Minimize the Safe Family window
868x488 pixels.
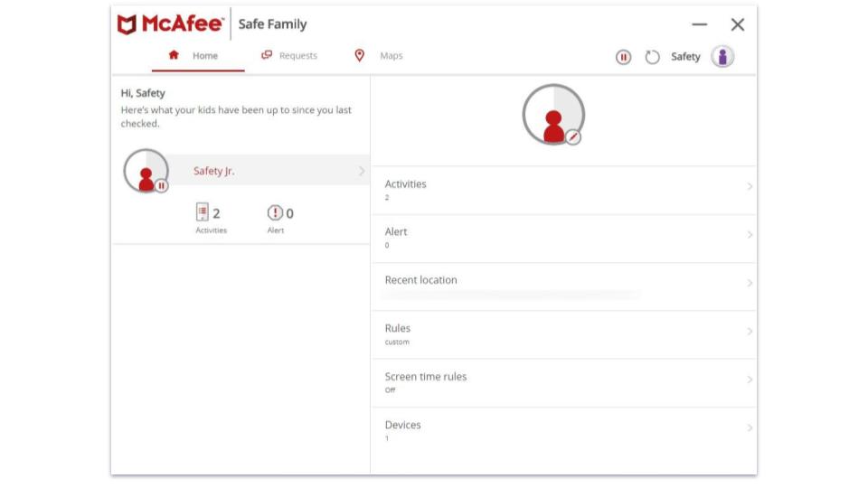click(700, 24)
